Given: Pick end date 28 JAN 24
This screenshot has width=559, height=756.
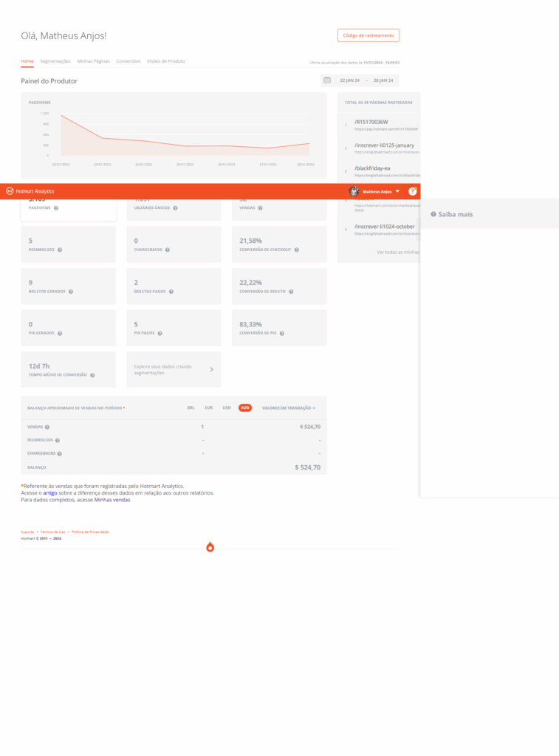Looking at the screenshot, I should click(x=383, y=80).
